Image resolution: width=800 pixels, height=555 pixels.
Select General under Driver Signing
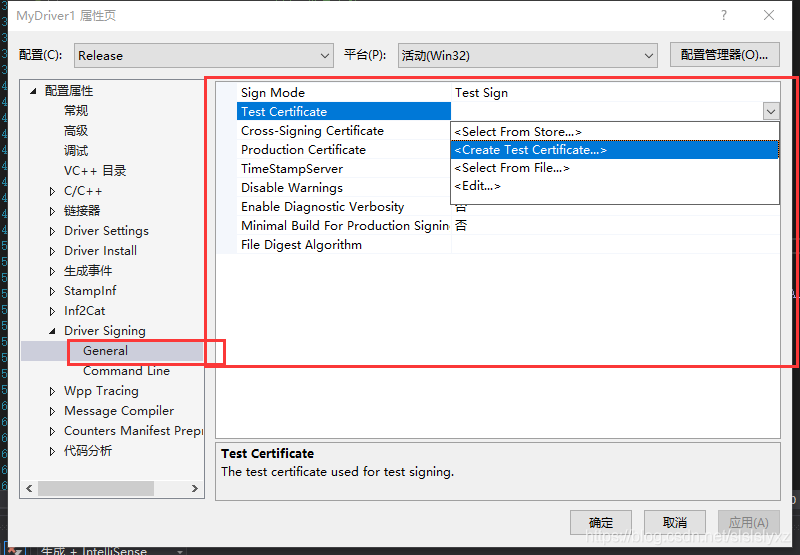106,351
